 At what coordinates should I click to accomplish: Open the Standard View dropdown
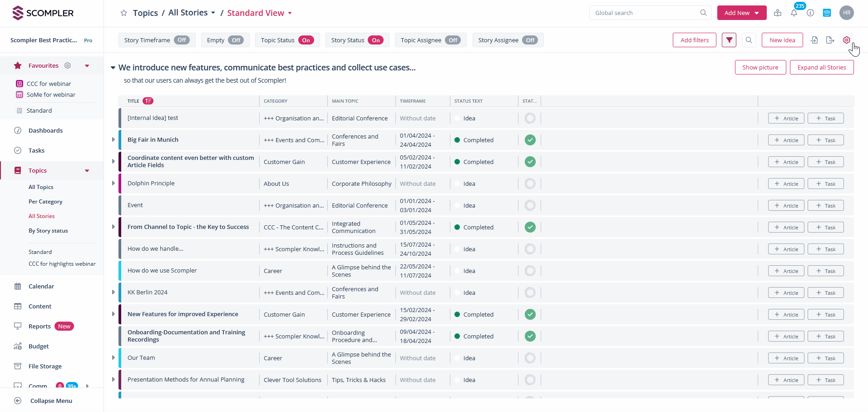click(290, 13)
